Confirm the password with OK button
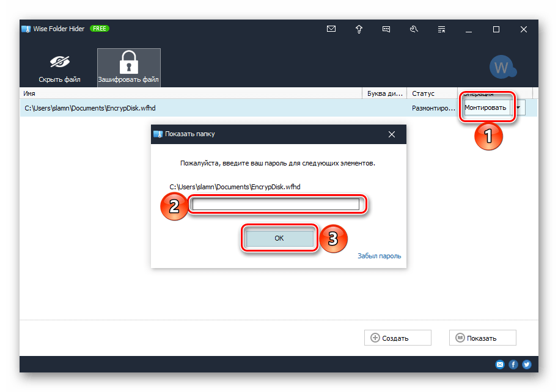 point(279,239)
